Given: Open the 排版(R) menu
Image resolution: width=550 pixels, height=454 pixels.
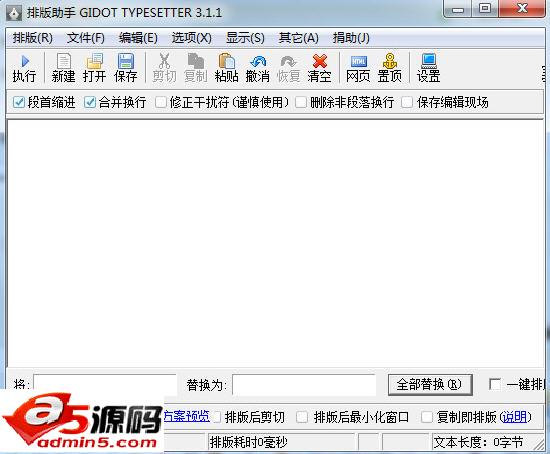Looking at the screenshot, I should [x=33, y=38].
